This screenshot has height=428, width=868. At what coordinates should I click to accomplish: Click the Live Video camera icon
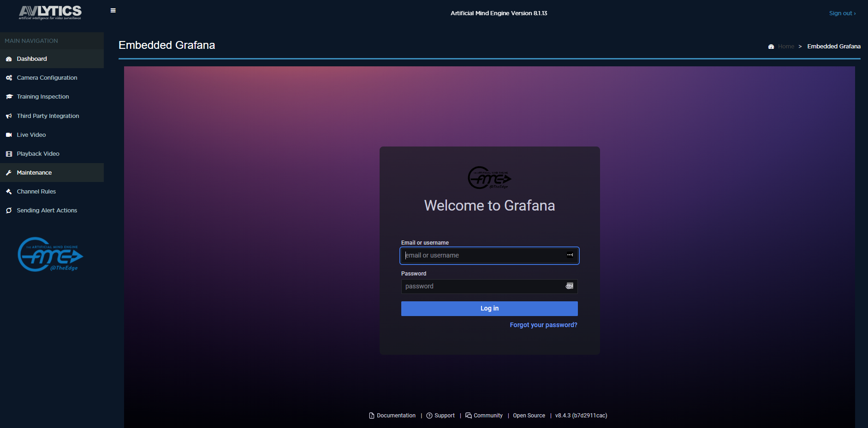click(x=9, y=135)
